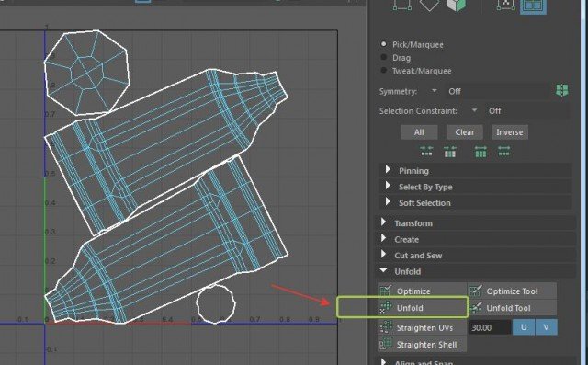Switch to UV selection mode icon
Image resolution: width=588 pixels, height=365 pixels.
pyautogui.click(x=506, y=5)
